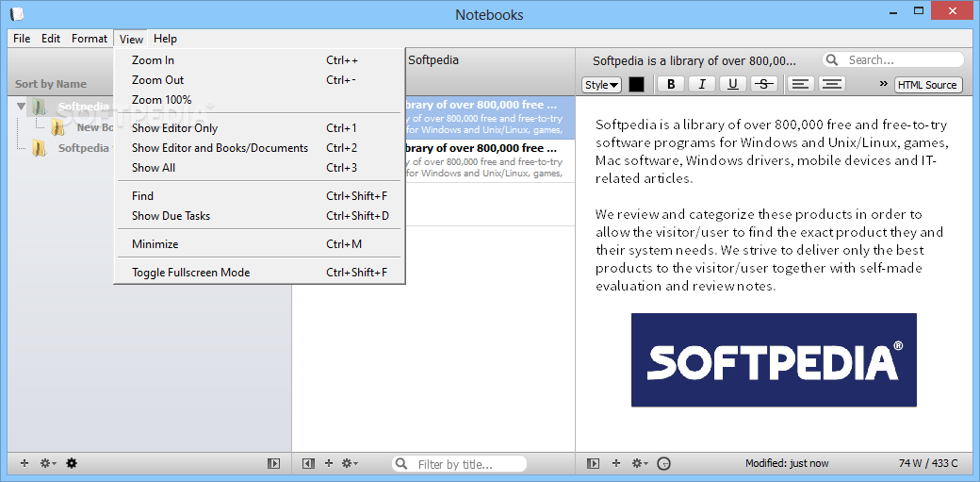The width and height of the screenshot is (980, 482).
Task: Click the HTML Source button
Action: pos(928,85)
